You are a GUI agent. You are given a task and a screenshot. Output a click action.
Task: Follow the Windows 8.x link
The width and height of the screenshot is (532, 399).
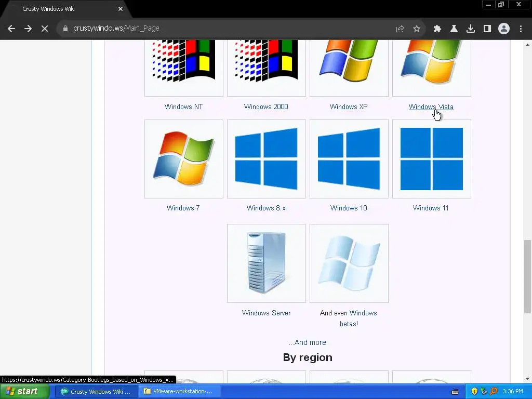pos(266,208)
